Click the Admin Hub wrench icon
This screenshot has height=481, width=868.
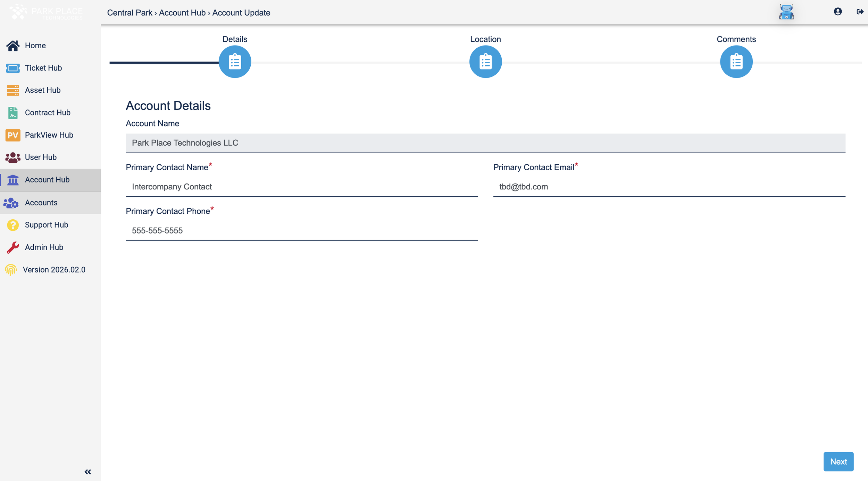(13, 247)
